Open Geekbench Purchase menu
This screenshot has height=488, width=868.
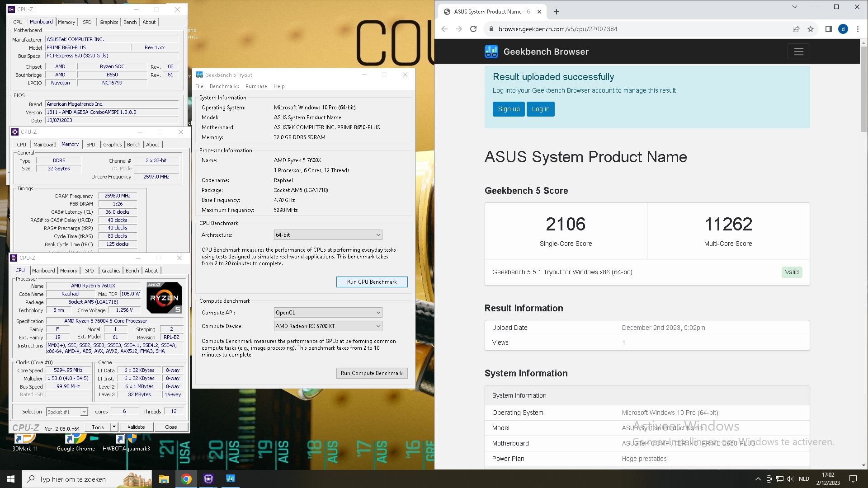(256, 86)
